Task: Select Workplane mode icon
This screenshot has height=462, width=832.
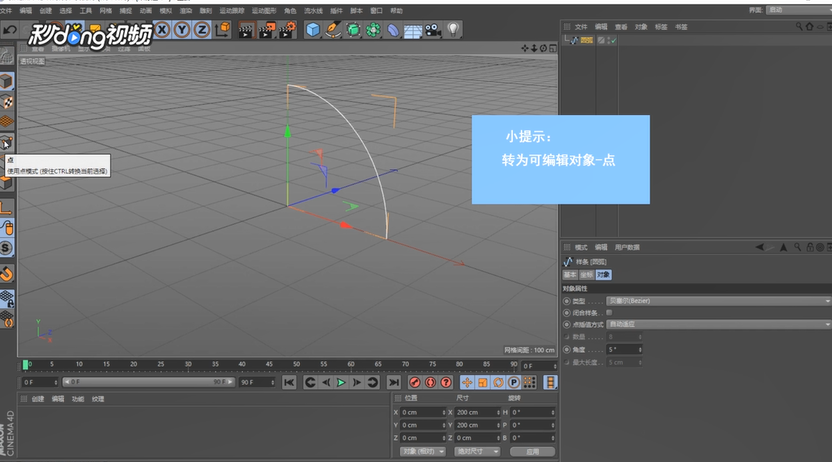Action: (6, 121)
